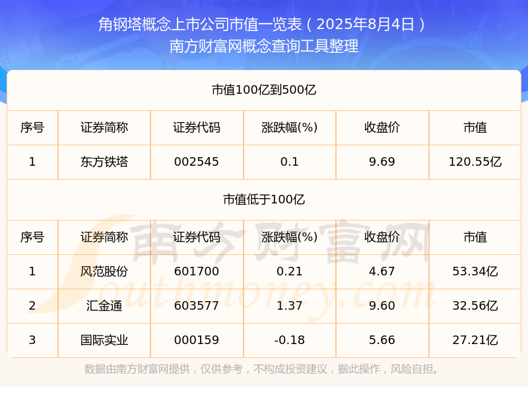The image size is (528, 420).
Task: Select the stock code 603577
Action: coord(197,306)
